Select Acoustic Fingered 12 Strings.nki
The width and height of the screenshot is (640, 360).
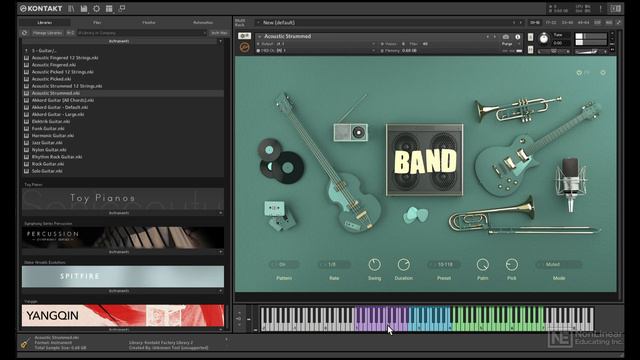[x=65, y=58]
